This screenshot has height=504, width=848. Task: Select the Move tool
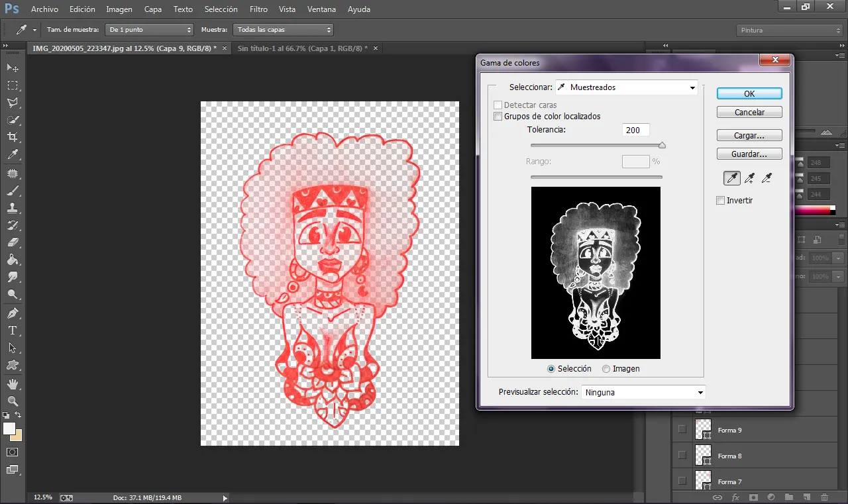13,68
